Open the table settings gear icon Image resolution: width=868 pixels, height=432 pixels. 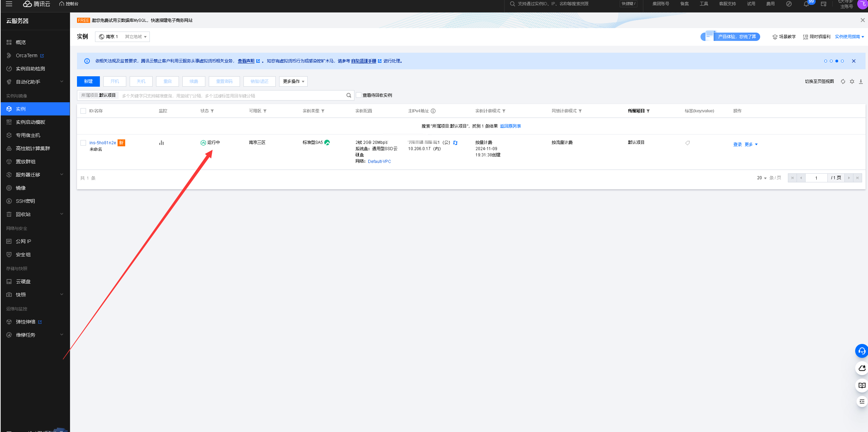852,81
